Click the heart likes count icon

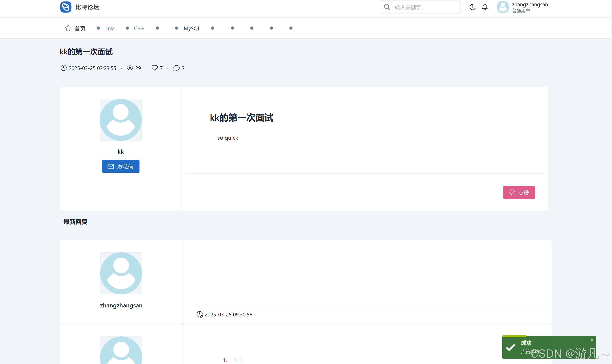(x=155, y=68)
